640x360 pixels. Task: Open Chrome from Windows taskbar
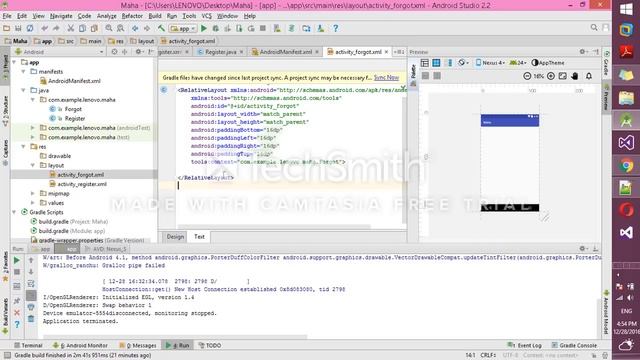tap(626, 166)
